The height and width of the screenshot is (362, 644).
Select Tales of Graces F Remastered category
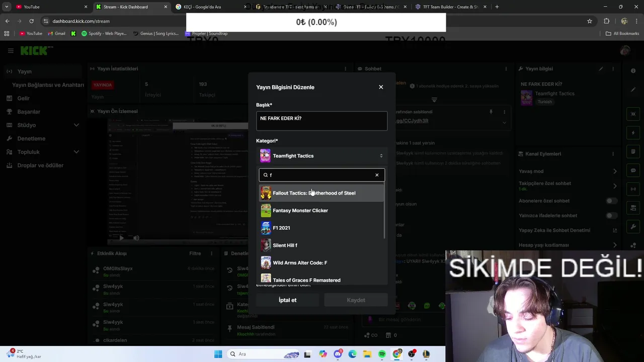pos(321,279)
